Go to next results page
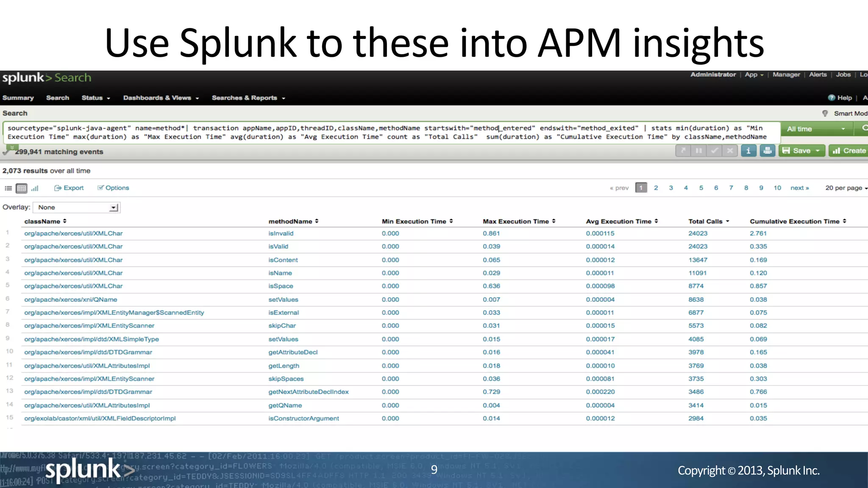 click(799, 188)
